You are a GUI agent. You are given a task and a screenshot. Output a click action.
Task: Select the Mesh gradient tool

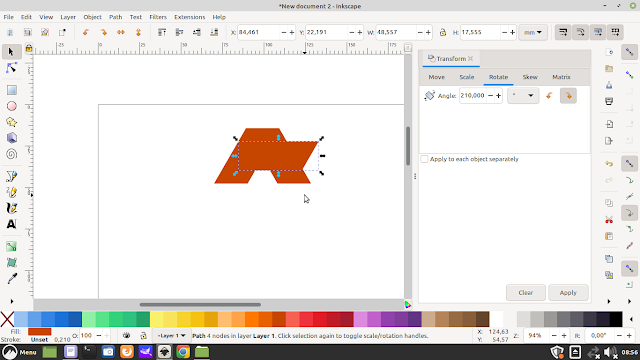(x=11, y=262)
